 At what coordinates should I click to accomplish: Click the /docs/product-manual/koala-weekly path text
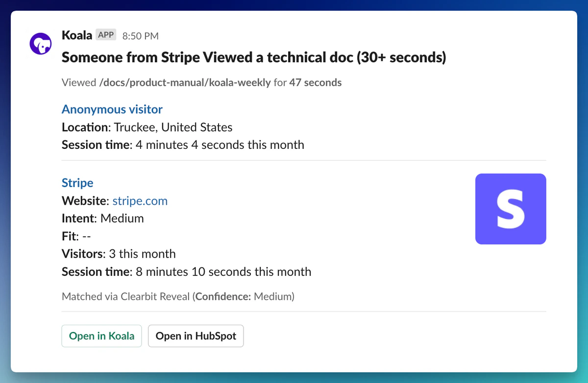(185, 82)
